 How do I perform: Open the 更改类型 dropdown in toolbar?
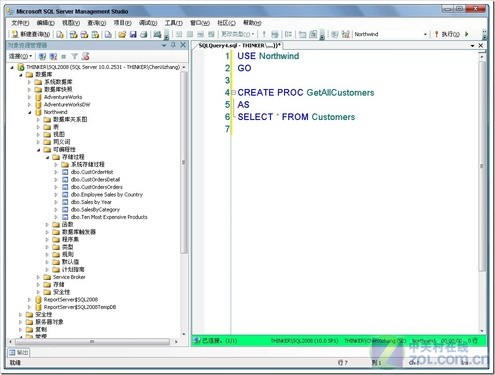[x=237, y=34]
